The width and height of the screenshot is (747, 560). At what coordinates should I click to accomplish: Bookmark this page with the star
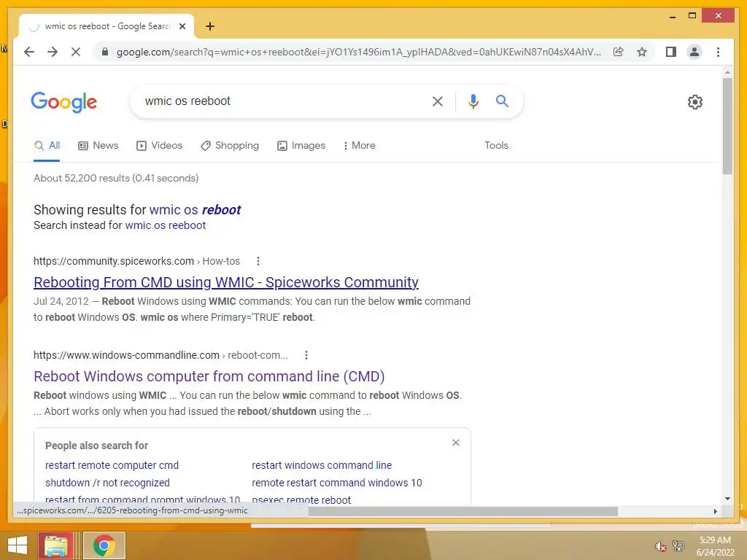coord(642,52)
